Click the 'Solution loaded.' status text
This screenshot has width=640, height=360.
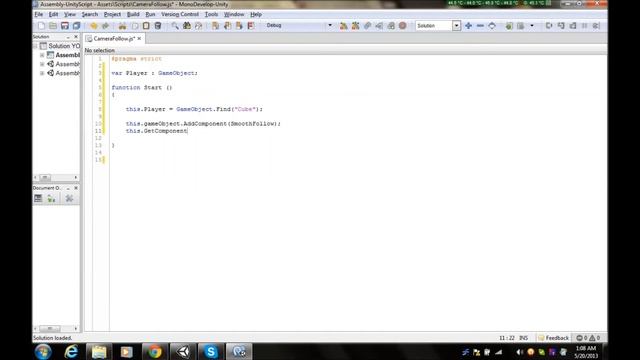(53, 338)
